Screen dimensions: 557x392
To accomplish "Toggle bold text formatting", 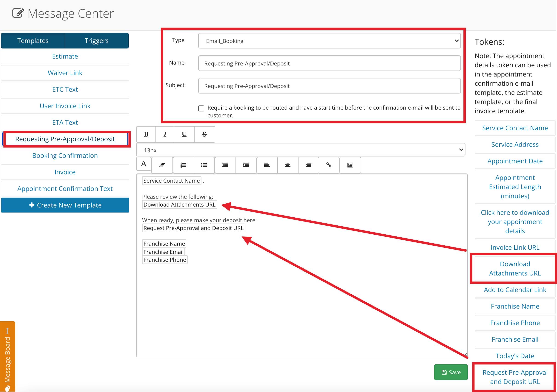I will [x=146, y=134].
